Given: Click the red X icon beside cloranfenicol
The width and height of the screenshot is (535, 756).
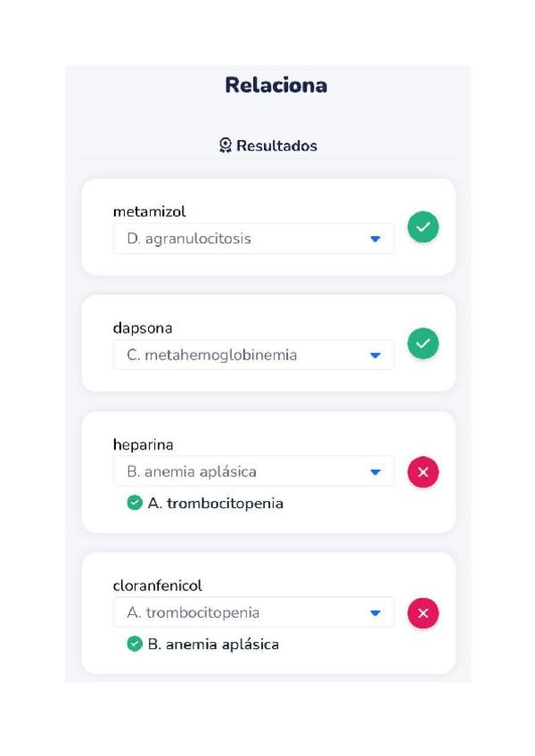Looking at the screenshot, I should [423, 613].
